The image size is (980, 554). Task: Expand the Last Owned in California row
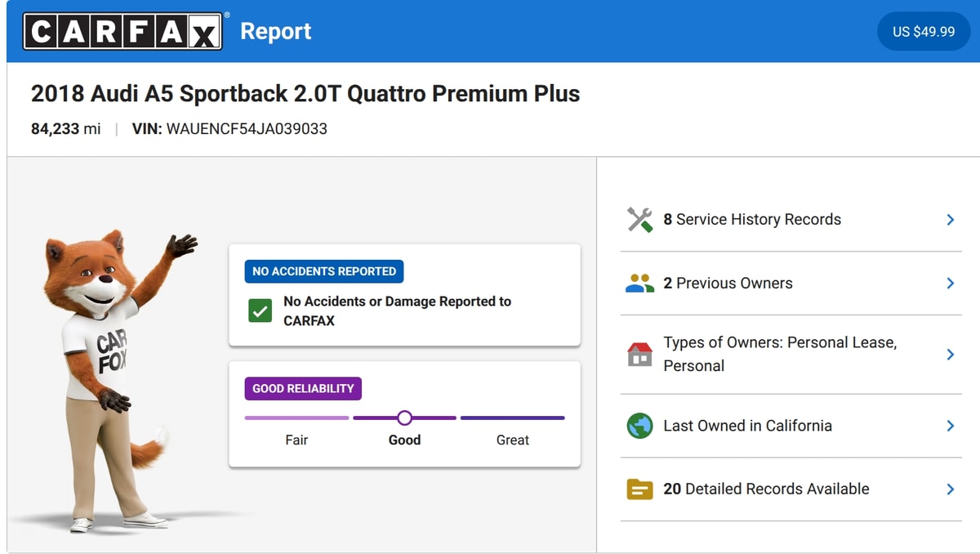click(x=950, y=426)
